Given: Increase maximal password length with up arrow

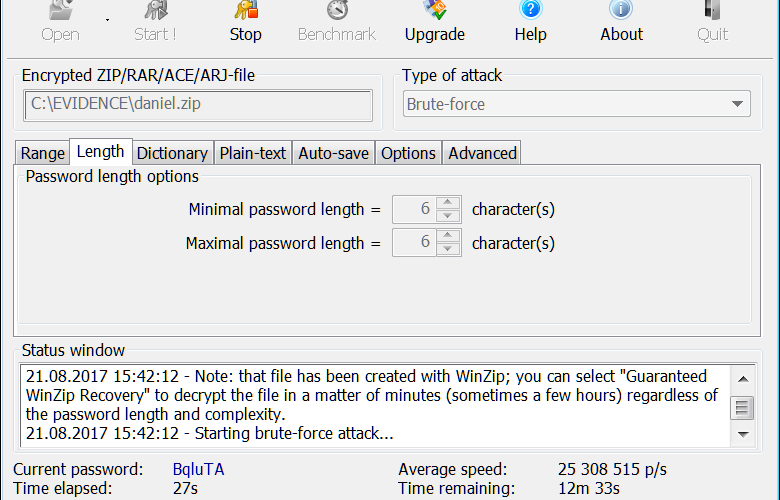Looking at the screenshot, I should point(448,235).
